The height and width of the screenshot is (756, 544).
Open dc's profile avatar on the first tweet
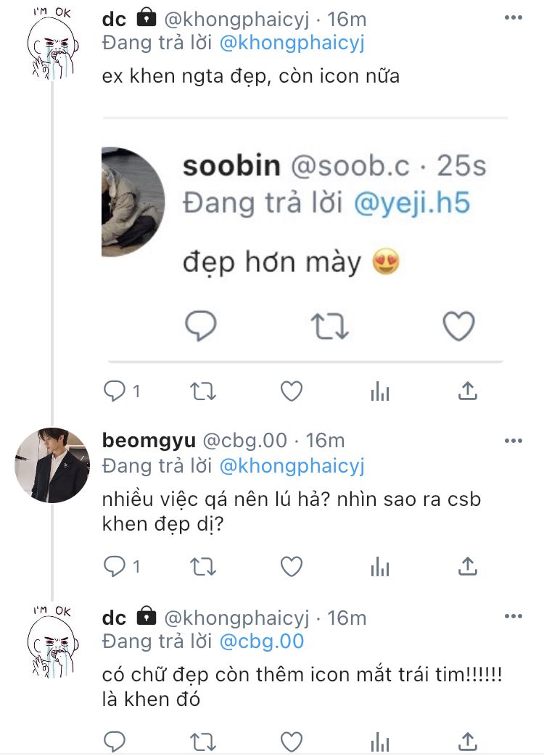pos(52,43)
